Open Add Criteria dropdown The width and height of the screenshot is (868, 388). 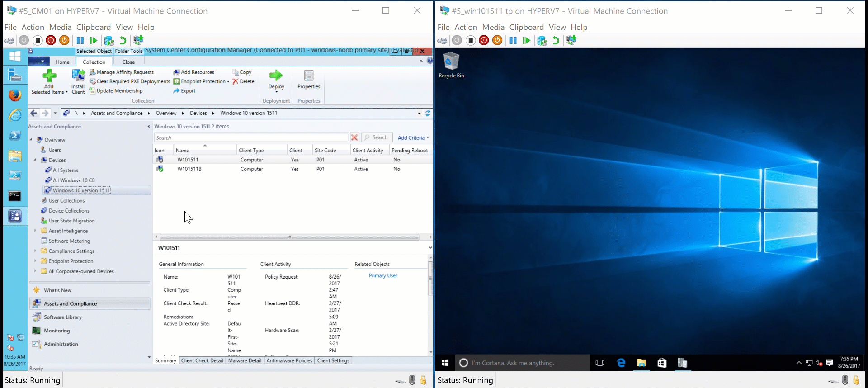click(413, 137)
